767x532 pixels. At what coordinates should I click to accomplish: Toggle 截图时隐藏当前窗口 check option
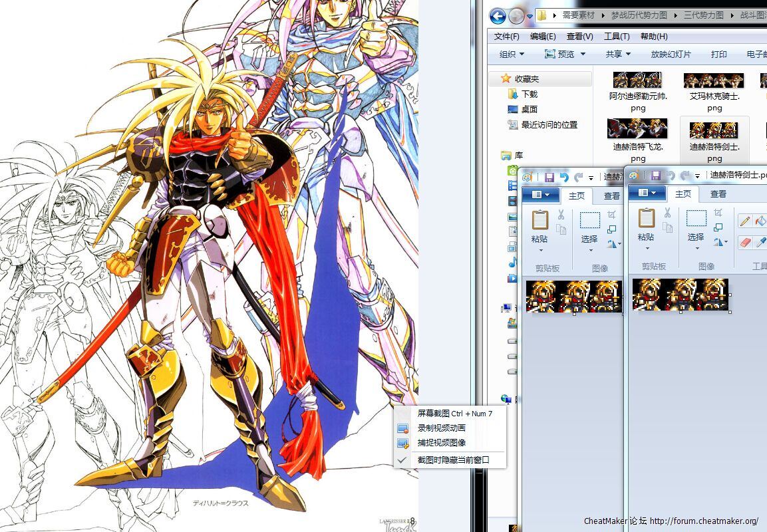pyautogui.click(x=453, y=460)
